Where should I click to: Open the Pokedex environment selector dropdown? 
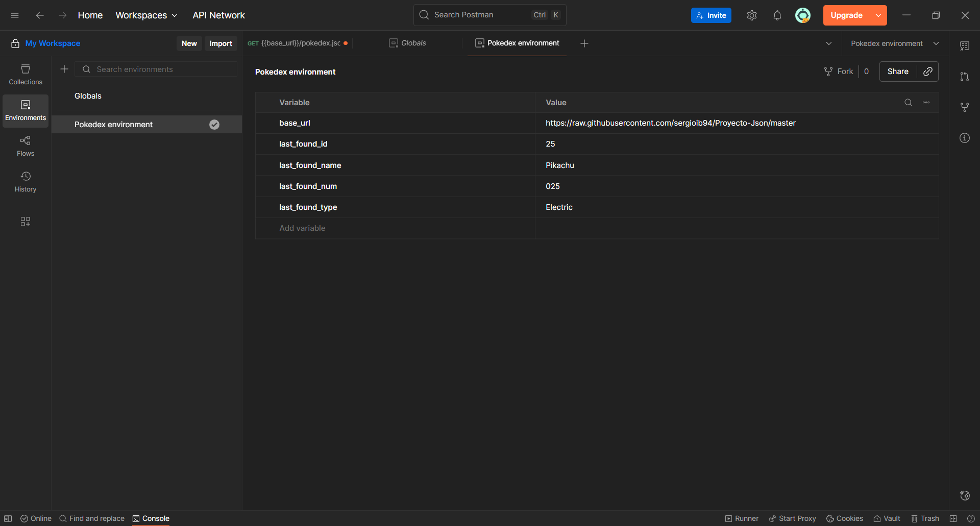click(x=894, y=43)
